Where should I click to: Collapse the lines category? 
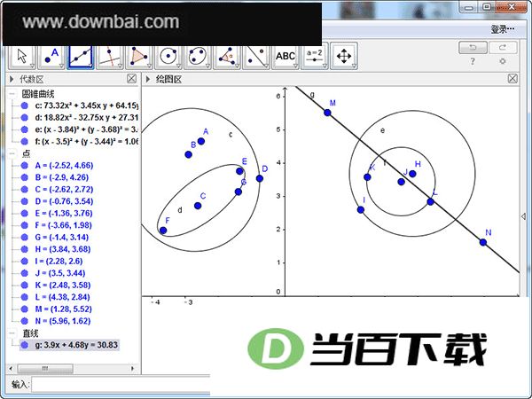tap(12, 332)
